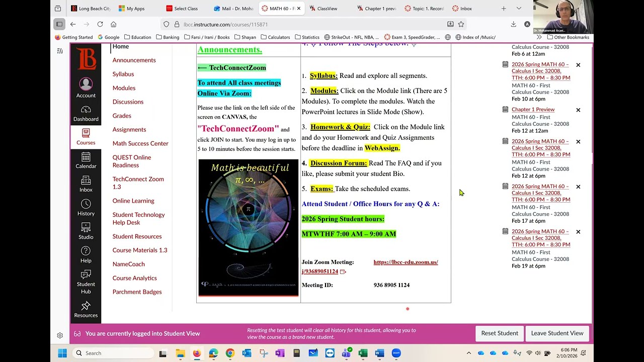Open the Studio icon in global navigation
This screenshot has width=644, height=362.
pyautogui.click(x=86, y=231)
